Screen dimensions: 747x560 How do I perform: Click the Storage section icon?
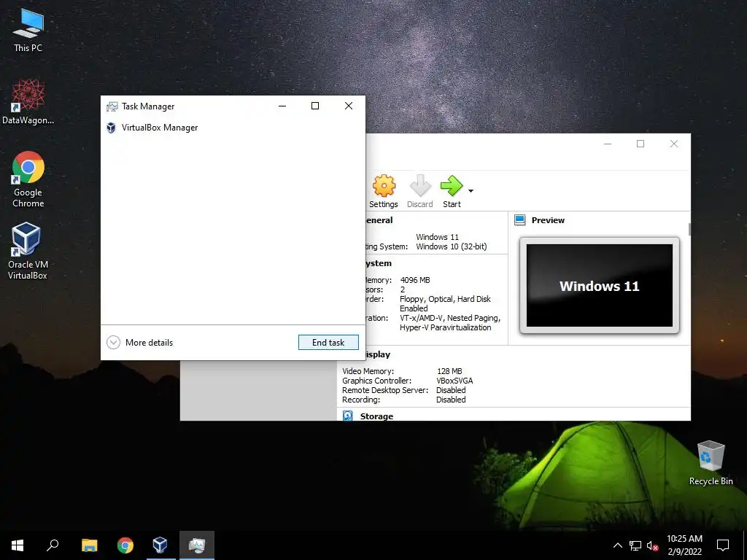coord(348,416)
